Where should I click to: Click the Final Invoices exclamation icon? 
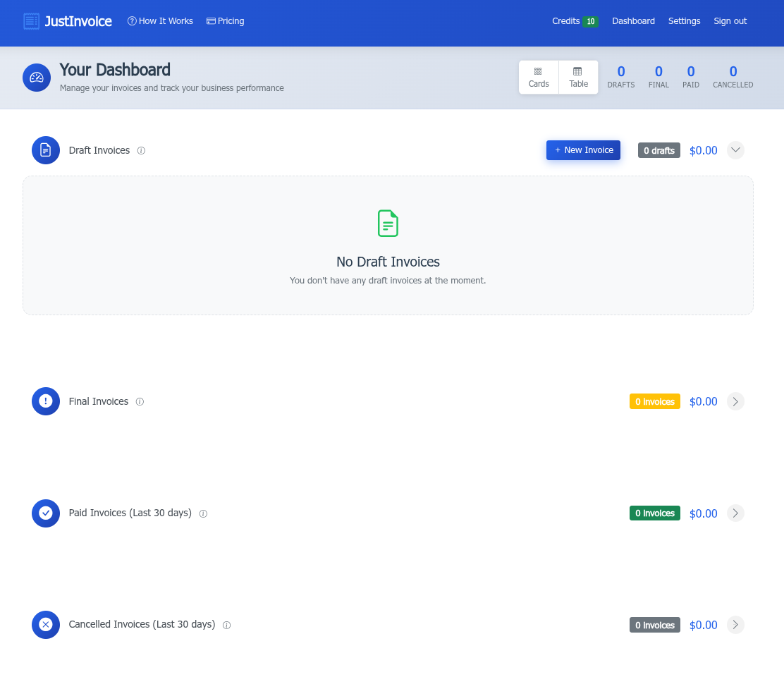click(46, 401)
